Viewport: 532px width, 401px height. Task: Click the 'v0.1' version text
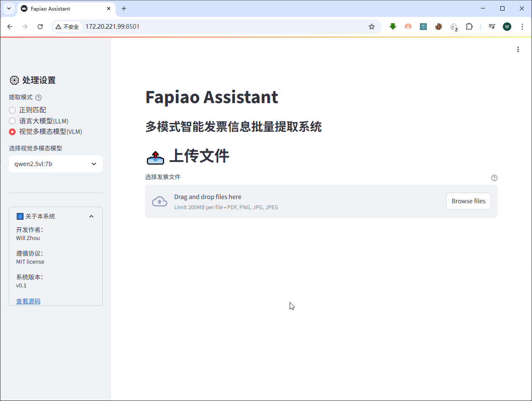click(21, 285)
